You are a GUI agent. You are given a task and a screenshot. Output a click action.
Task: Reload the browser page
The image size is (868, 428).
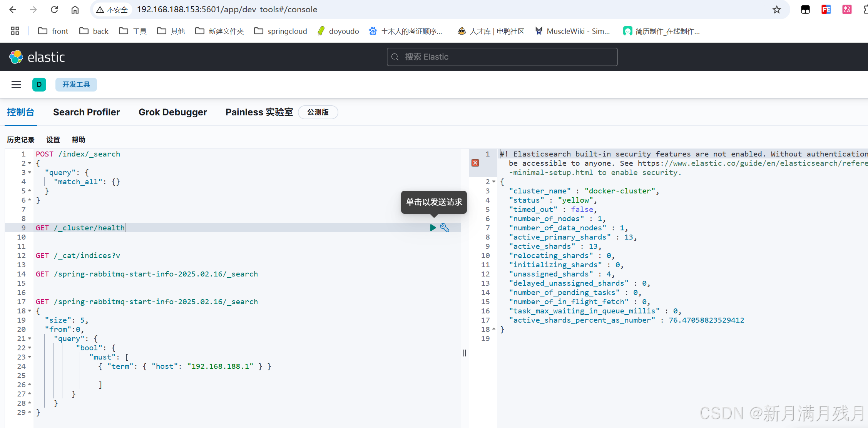point(54,10)
